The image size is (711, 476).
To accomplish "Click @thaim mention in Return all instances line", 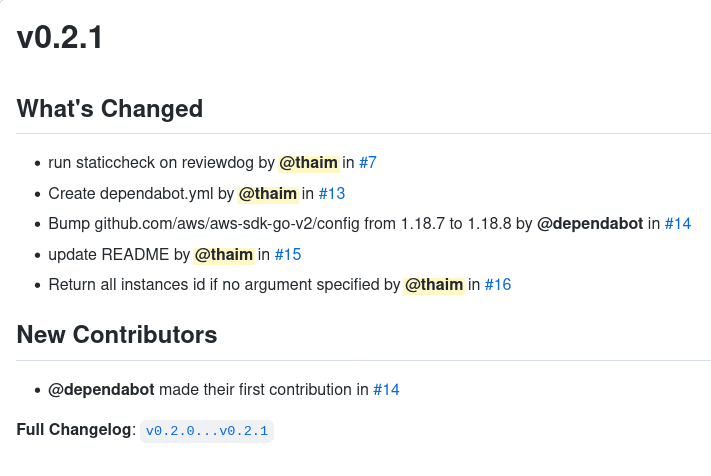I will [x=434, y=285].
